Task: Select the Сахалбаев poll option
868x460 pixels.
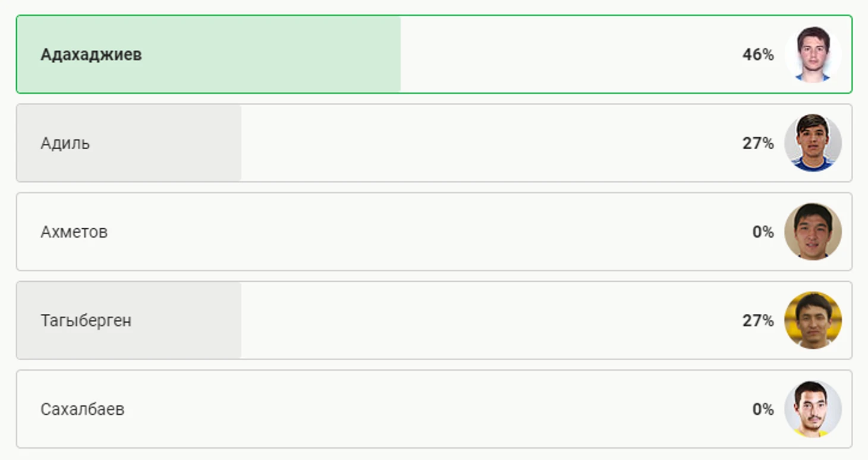Action: (434, 409)
